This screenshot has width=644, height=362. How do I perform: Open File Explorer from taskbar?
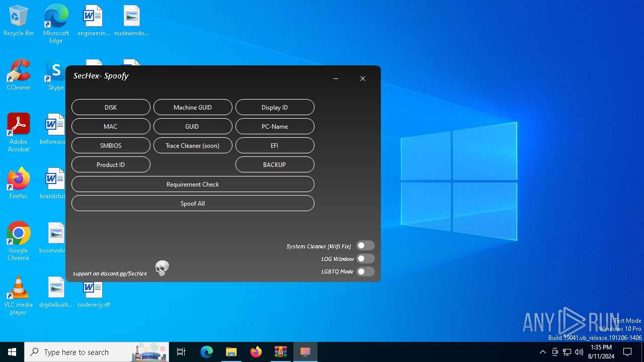pos(231,352)
